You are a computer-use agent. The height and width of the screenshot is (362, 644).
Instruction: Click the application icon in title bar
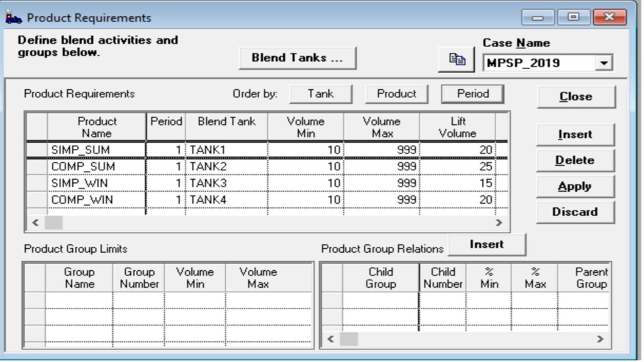pos(14,18)
